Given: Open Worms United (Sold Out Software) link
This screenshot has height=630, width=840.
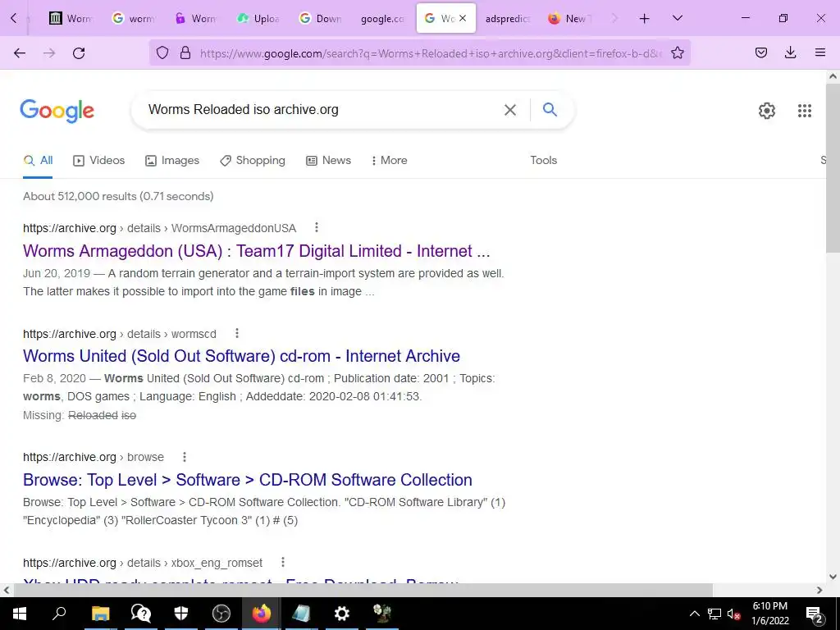Looking at the screenshot, I should pyautogui.click(x=242, y=356).
